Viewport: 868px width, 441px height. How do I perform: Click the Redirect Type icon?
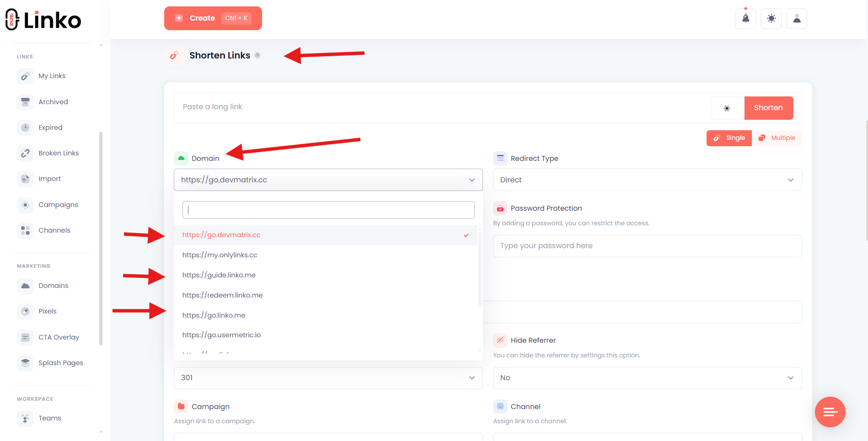(x=500, y=158)
